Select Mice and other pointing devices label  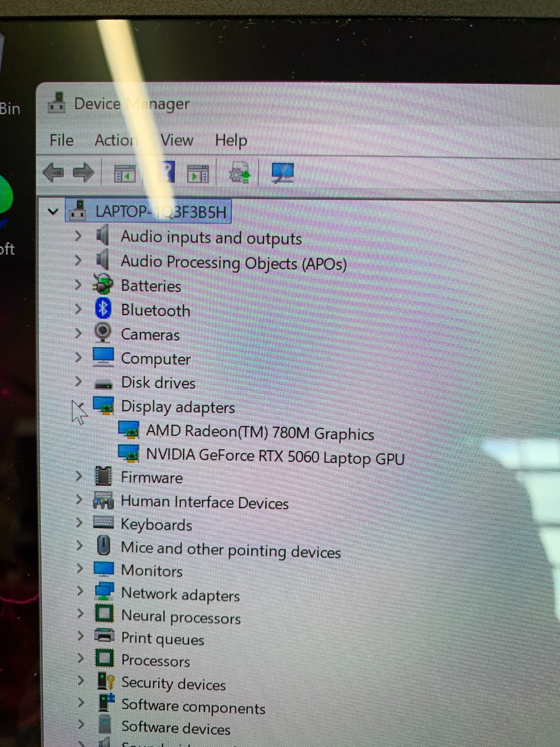[231, 550]
